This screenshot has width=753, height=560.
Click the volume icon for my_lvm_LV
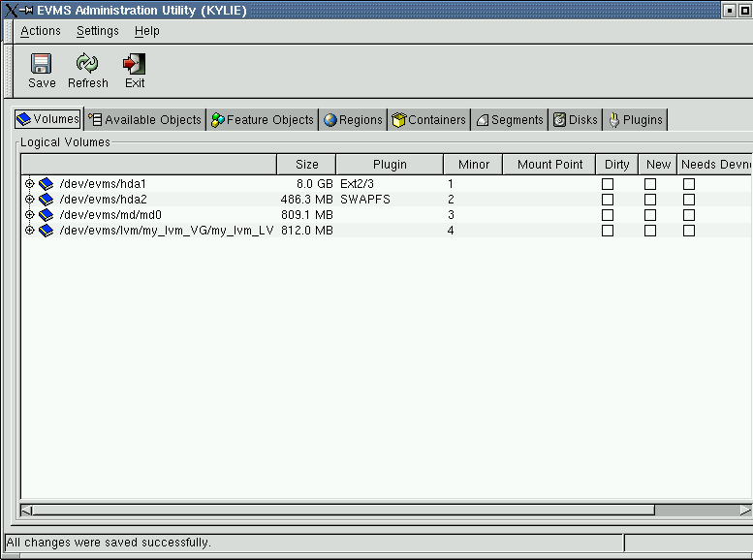(46, 231)
